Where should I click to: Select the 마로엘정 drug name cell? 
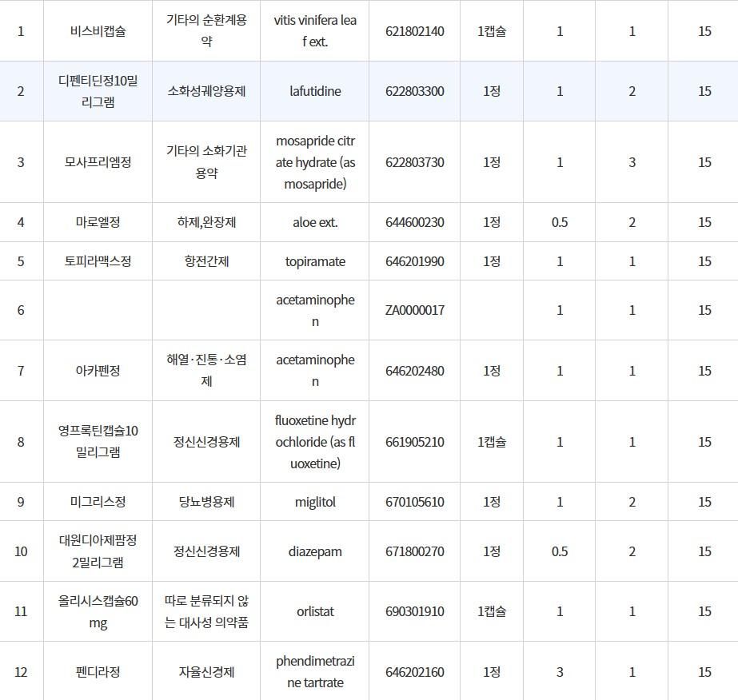(98, 222)
